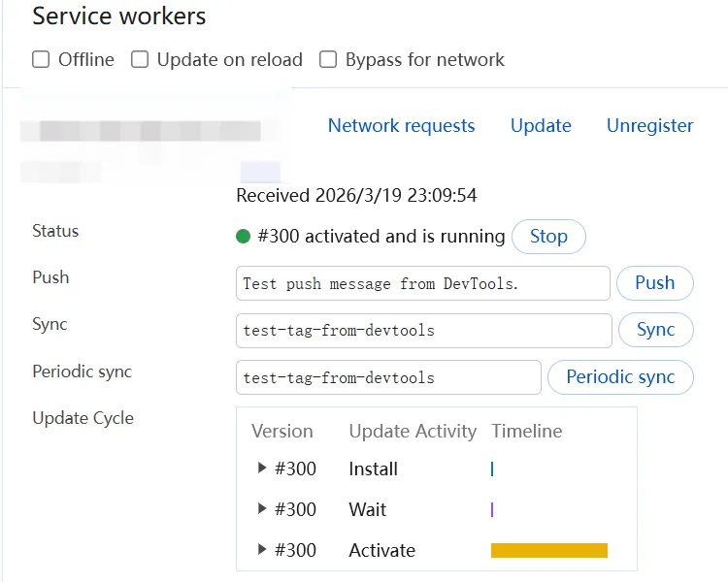Expand the #300 Install row
Image resolution: width=728 pixels, height=582 pixels.
click(262, 469)
